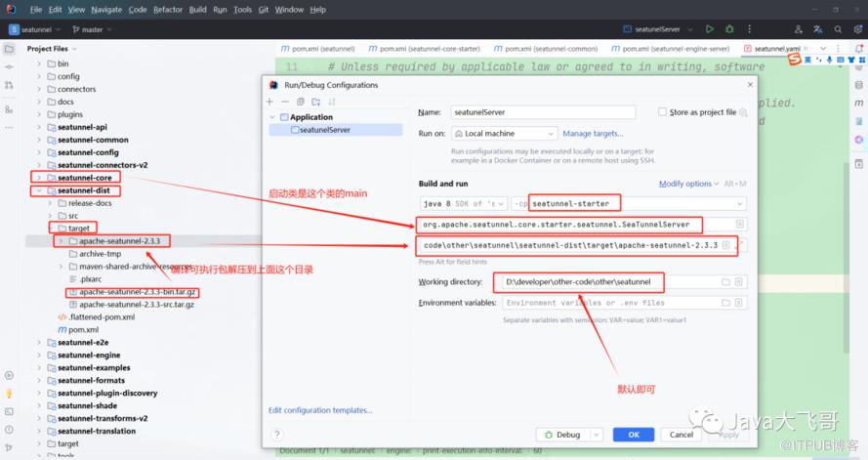Expand the seatunnel-core folder

coord(39,178)
